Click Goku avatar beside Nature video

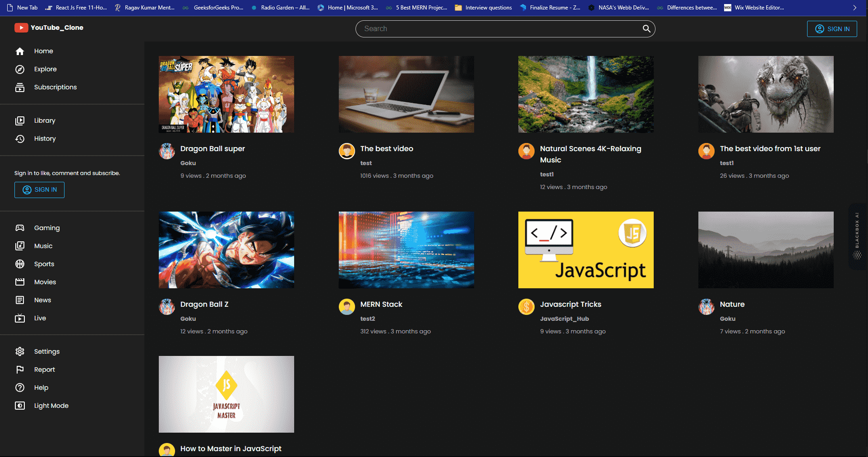click(x=706, y=307)
